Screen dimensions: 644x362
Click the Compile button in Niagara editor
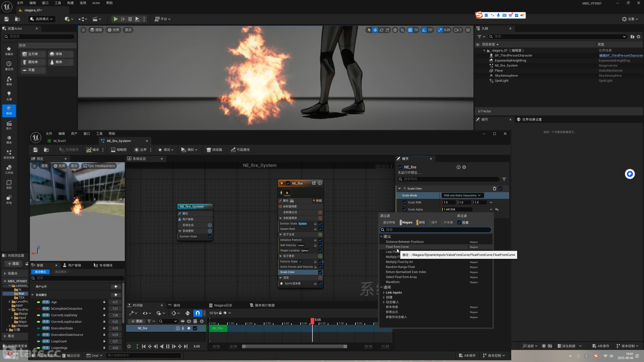coord(93,150)
